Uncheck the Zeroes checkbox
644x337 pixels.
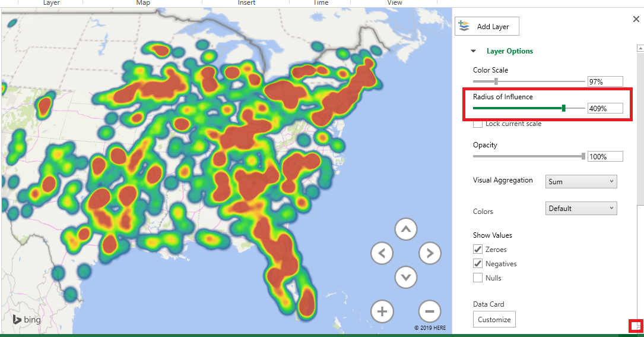tap(478, 250)
